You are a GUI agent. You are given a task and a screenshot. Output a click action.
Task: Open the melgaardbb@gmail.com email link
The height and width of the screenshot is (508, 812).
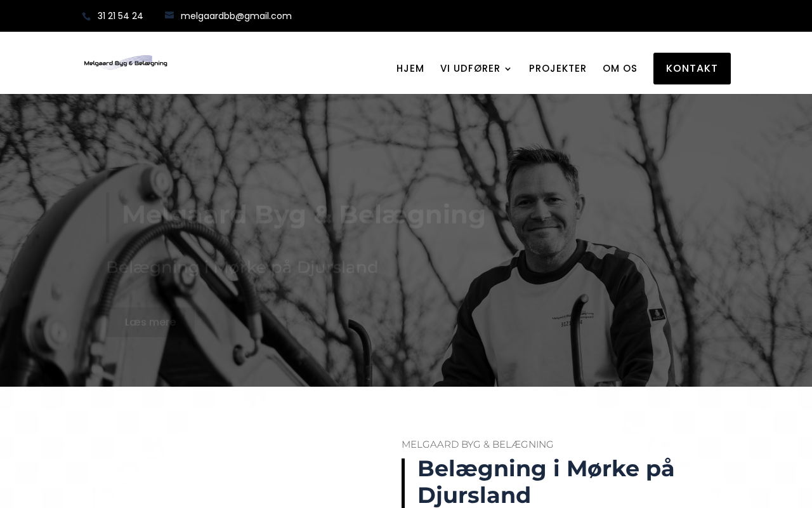coord(236,16)
